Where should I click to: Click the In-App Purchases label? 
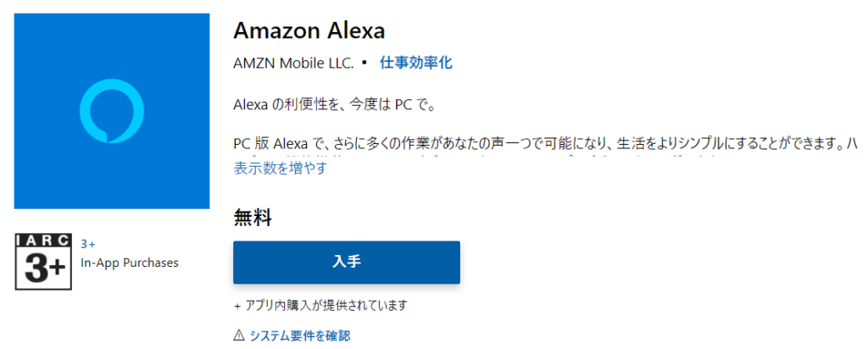pyautogui.click(x=130, y=263)
